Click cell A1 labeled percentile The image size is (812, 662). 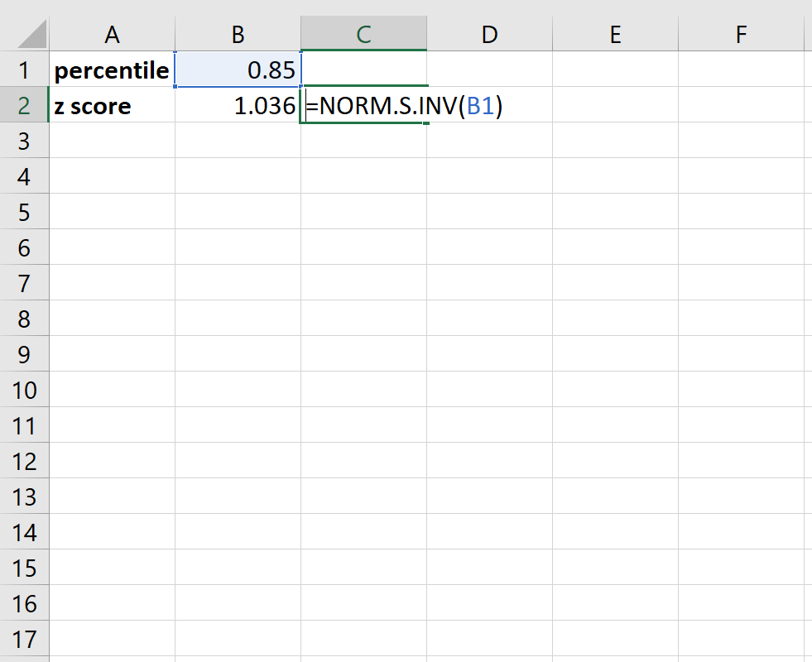112,70
